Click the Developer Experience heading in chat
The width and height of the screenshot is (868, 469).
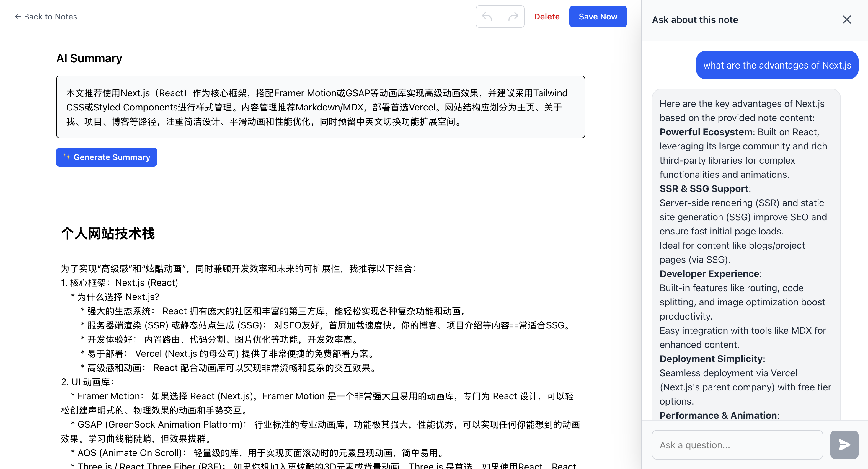point(709,273)
